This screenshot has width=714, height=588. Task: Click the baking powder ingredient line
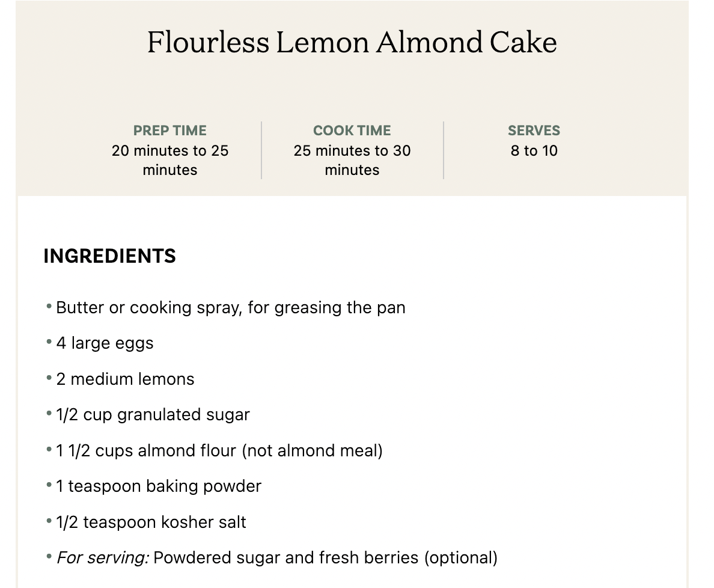point(159,486)
